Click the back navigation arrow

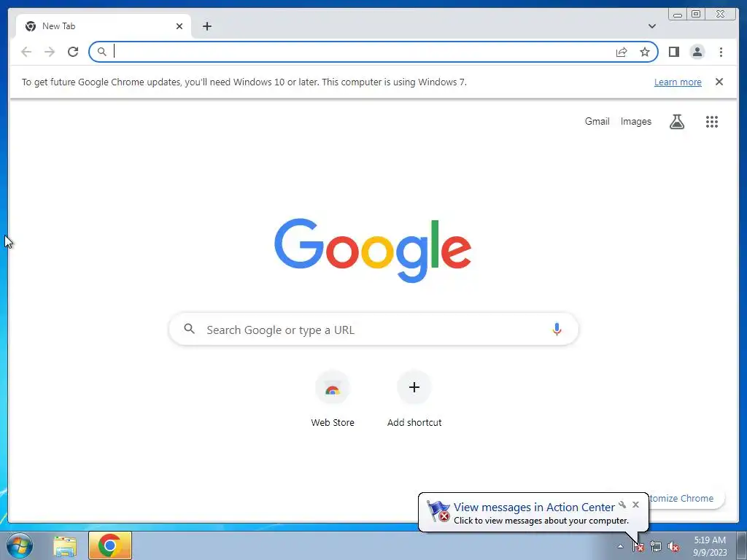[x=26, y=52]
